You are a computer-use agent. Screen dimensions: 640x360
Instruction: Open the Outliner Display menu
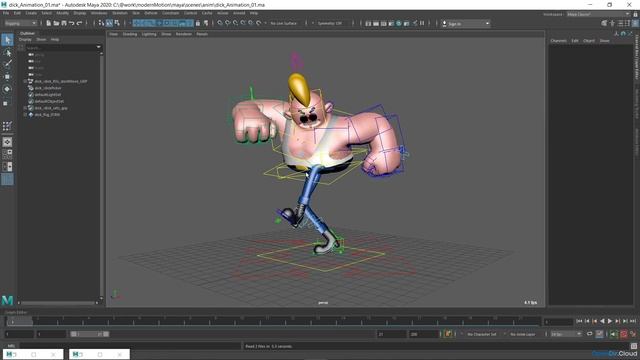point(25,40)
